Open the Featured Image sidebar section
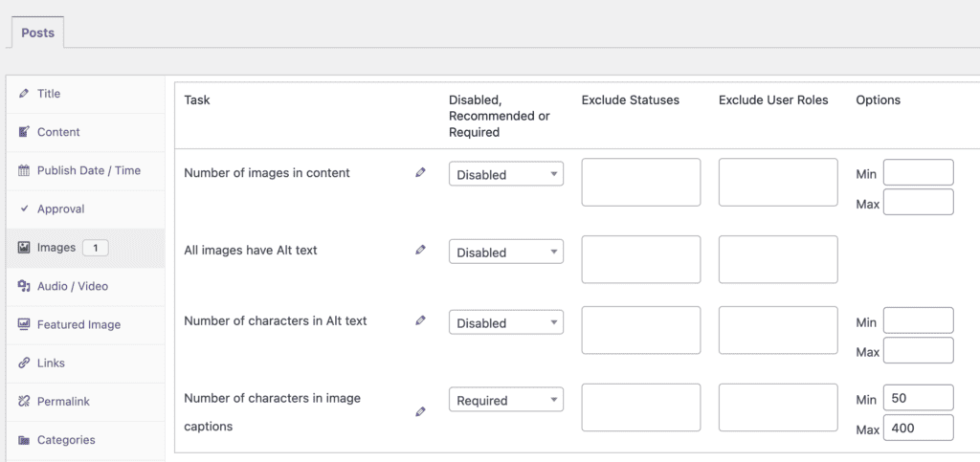This screenshot has height=462, width=980. (78, 324)
